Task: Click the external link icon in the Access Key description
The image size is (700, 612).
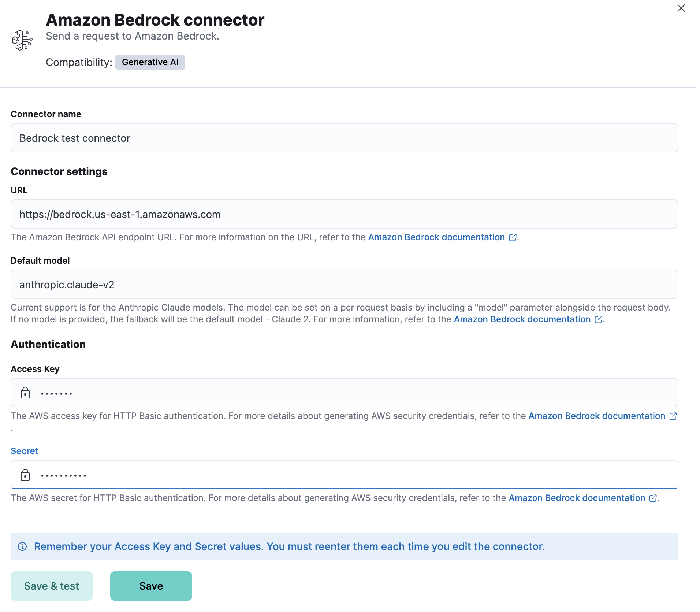Action: pos(674,416)
